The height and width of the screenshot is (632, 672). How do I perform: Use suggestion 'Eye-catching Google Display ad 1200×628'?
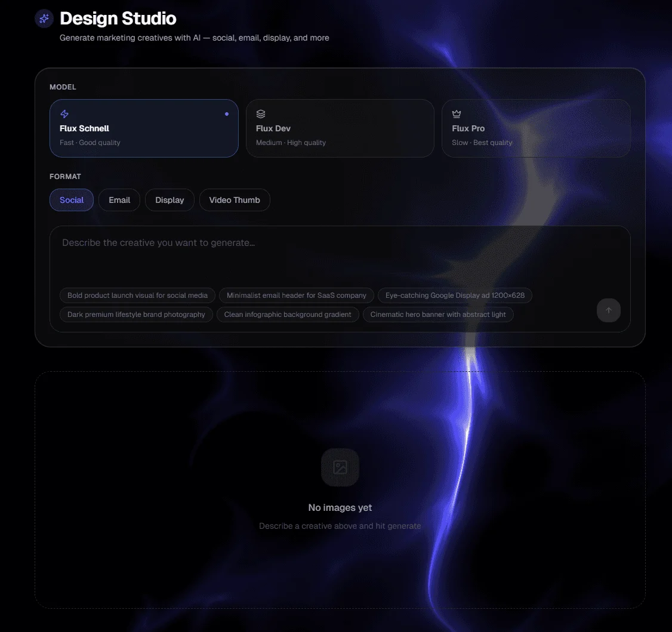(x=455, y=295)
